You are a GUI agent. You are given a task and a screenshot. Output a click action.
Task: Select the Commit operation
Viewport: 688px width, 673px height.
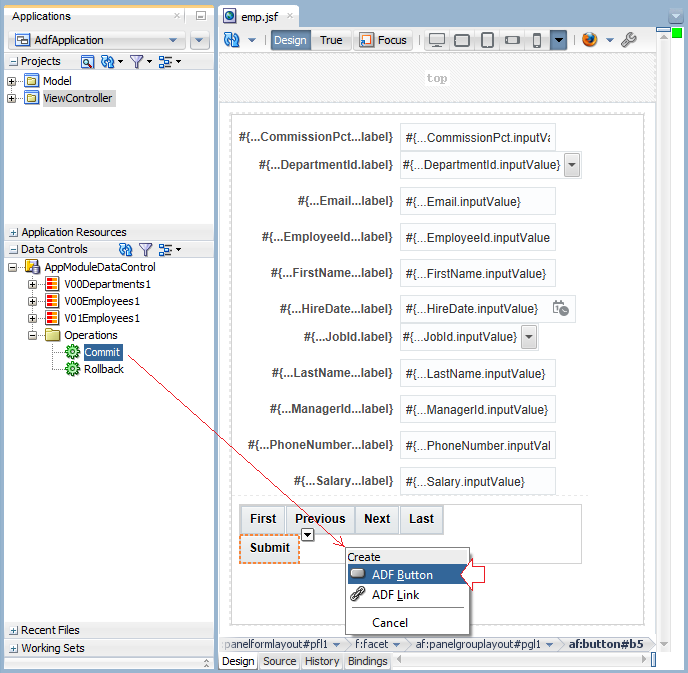coord(102,352)
